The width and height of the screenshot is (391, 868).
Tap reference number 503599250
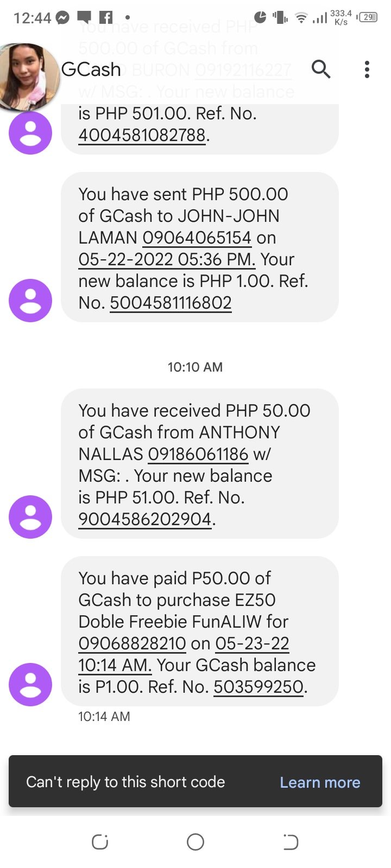(258, 687)
